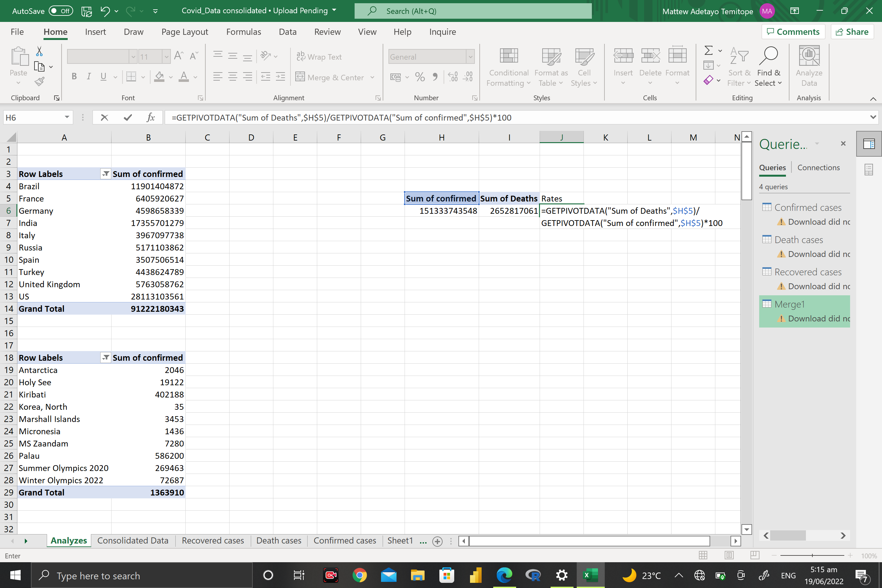This screenshot has height=588, width=882.
Task: Click the Undo arrow icon
Action: pyautogui.click(x=105, y=11)
